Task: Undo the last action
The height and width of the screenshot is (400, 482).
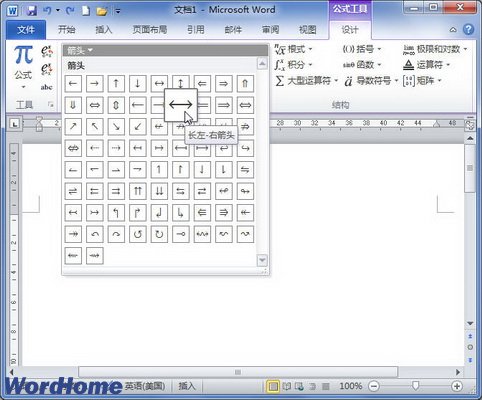Action: coord(47,11)
